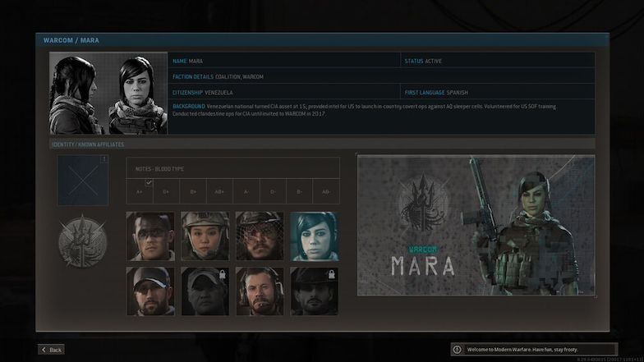
Task: Select the operator portrait with face paint
Action: pyautogui.click(x=150, y=236)
